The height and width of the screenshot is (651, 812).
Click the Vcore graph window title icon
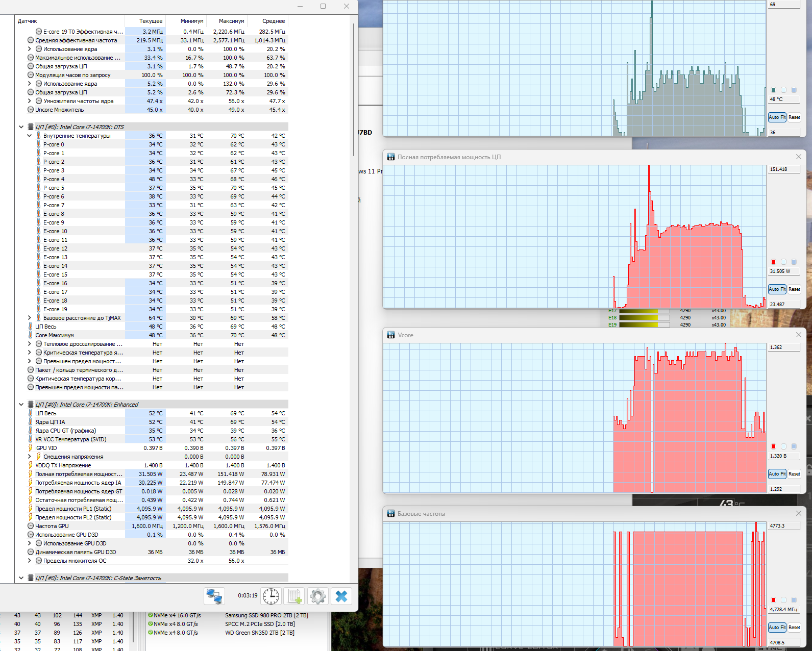click(x=391, y=335)
